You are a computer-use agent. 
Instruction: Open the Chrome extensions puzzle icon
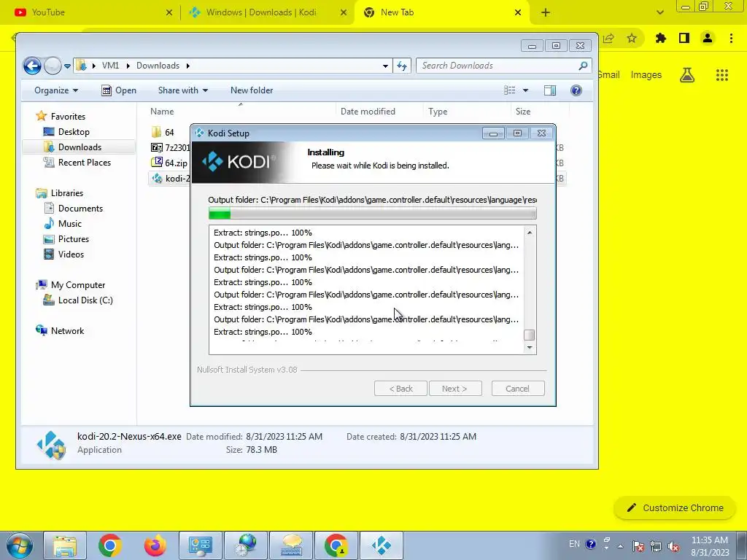coord(661,38)
